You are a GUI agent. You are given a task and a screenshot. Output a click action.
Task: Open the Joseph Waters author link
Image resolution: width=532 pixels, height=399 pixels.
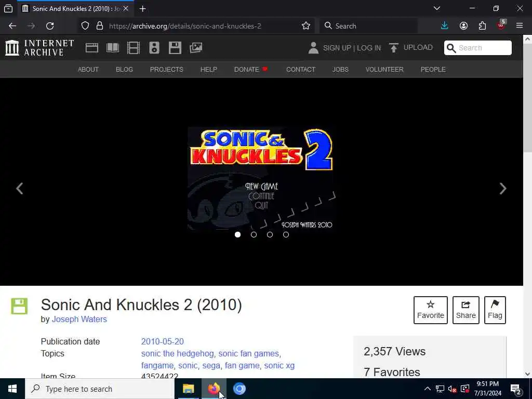pyautogui.click(x=79, y=320)
